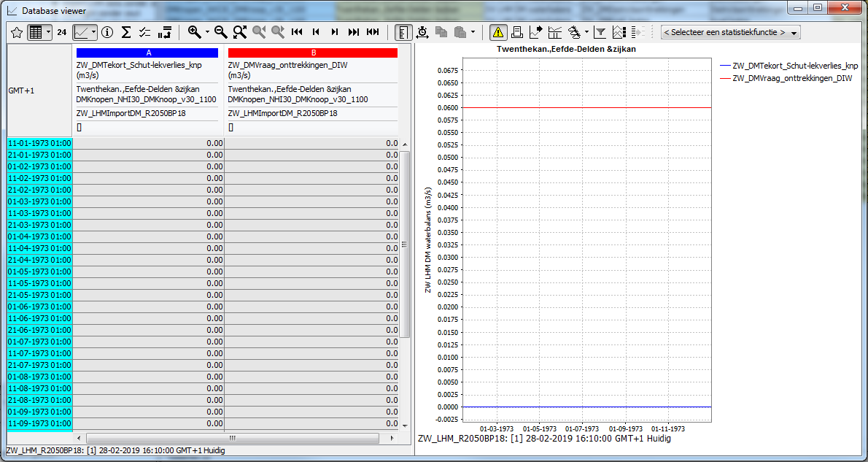The width and height of the screenshot is (868, 462).
Task: Click the checklist options icon
Action: [145, 32]
